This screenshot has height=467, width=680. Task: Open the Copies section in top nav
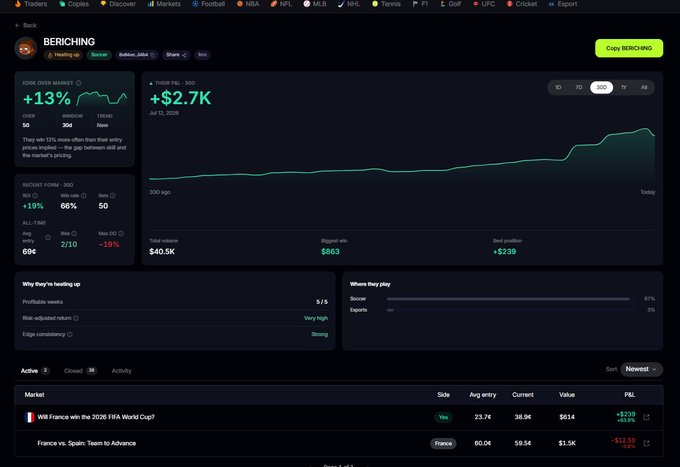(x=74, y=4)
